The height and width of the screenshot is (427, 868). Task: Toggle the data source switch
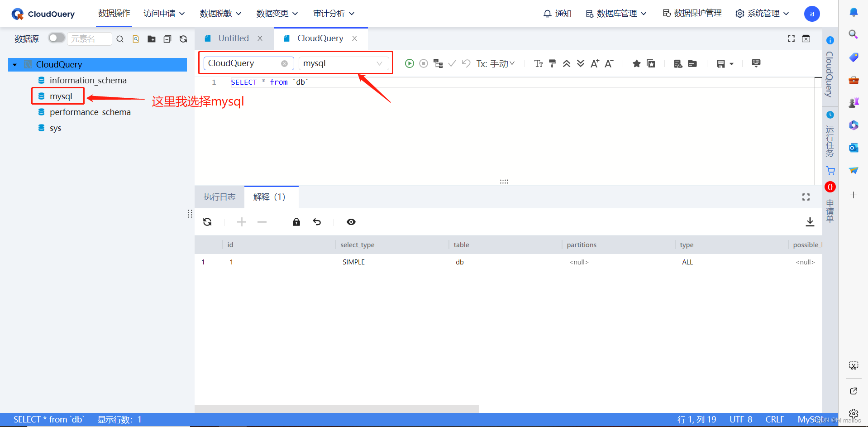57,38
